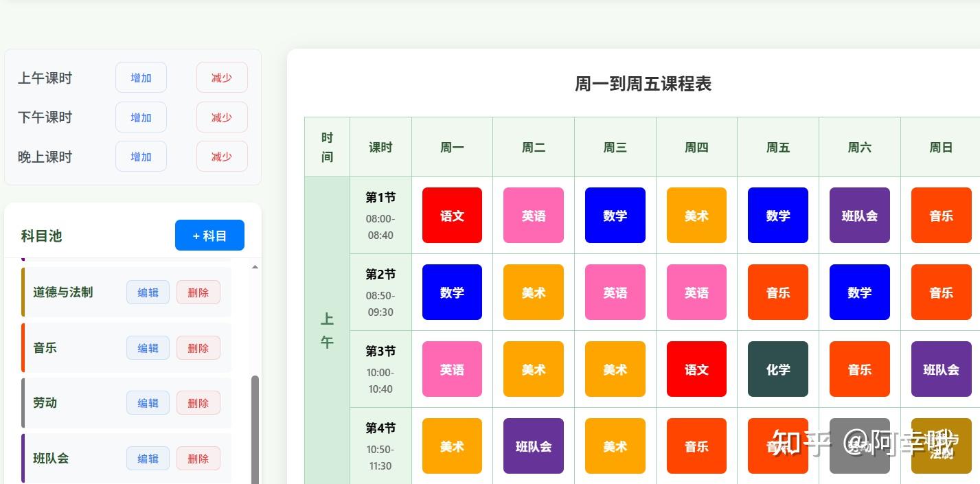Select the 数学 card on 周一 第2节
The height and width of the screenshot is (484, 980).
pyautogui.click(x=452, y=292)
